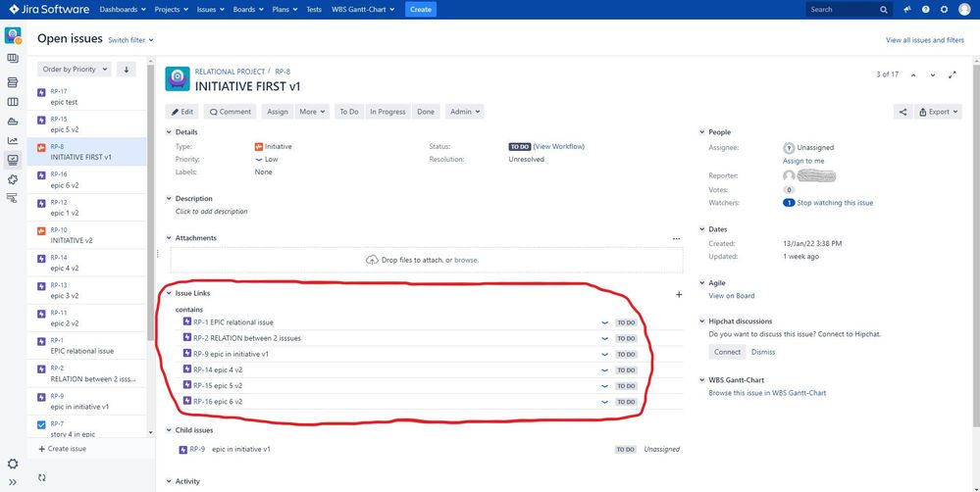Image resolution: width=980 pixels, height=492 pixels.
Task: Add an issue link with plus icon
Action: [x=679, y=295]
